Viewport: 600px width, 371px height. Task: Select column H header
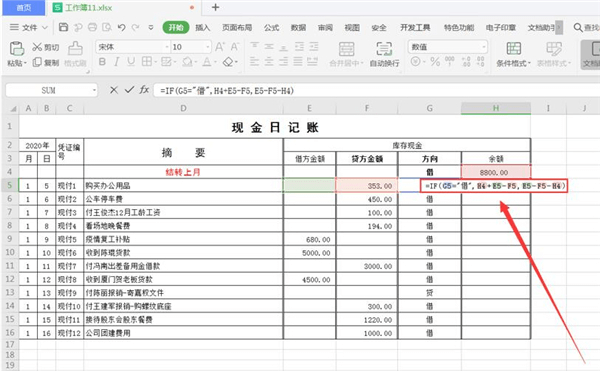[496, 108]
